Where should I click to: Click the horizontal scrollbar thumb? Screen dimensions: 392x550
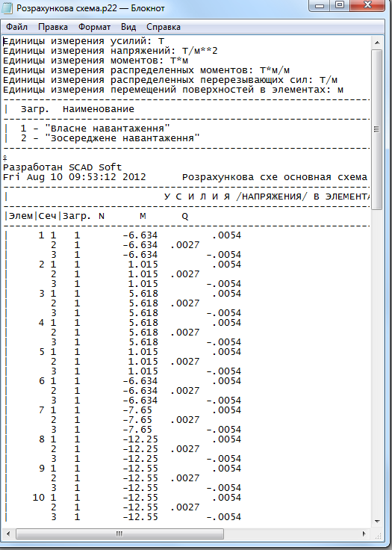119,534
